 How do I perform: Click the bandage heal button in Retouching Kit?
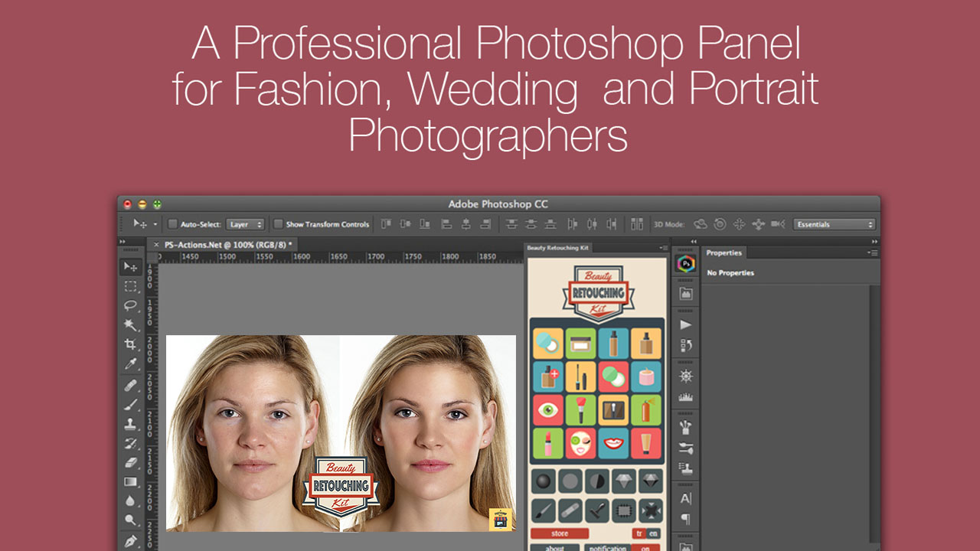pos(570,510)
